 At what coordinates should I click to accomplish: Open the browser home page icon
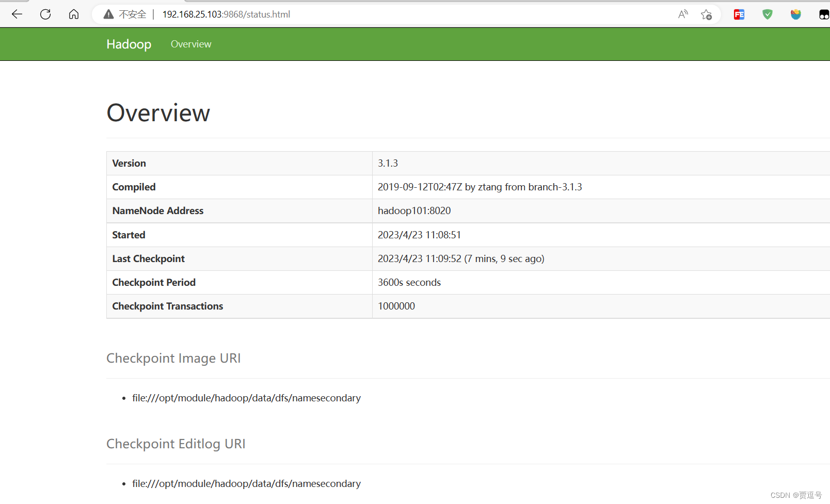click(x=74, y=14)
